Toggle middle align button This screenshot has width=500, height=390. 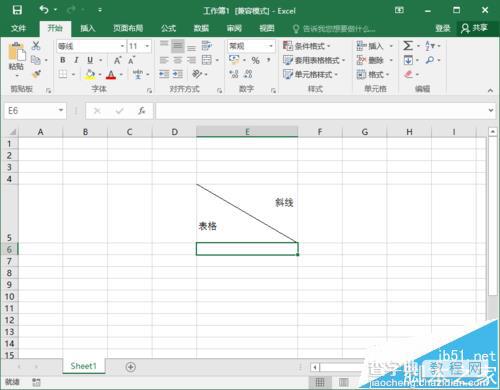click(178, 46)
